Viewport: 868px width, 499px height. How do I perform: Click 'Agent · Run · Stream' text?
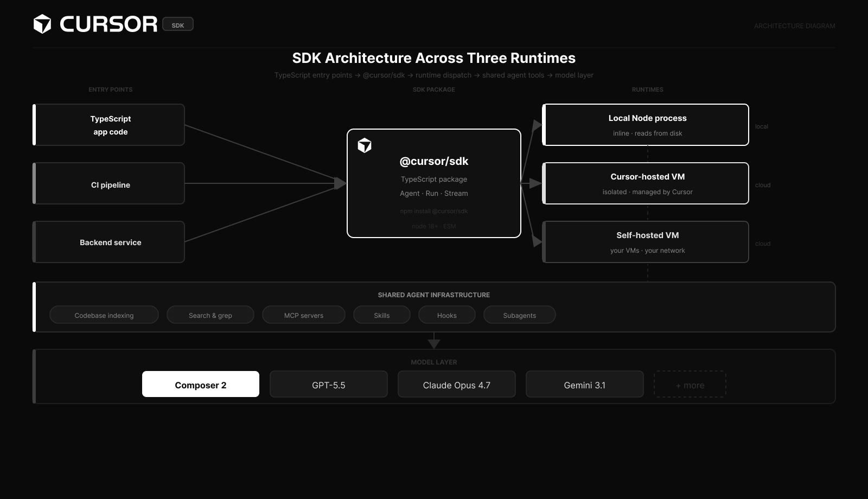pos(434,193)
